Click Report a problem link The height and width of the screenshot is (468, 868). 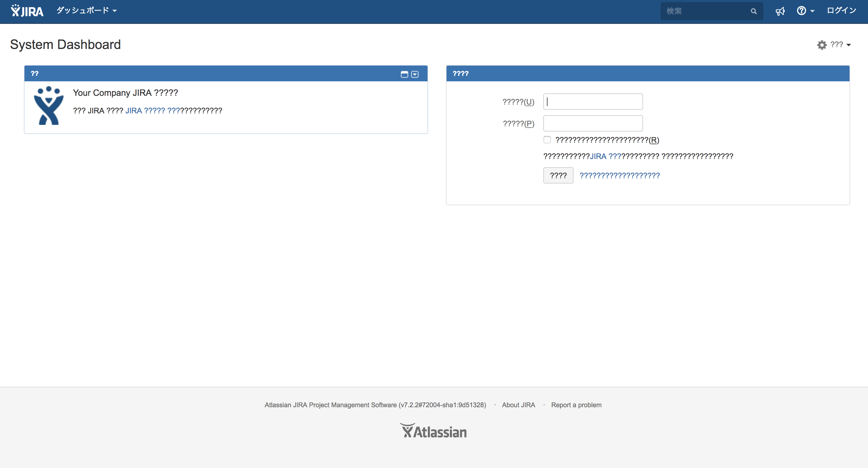click(576, 405)
